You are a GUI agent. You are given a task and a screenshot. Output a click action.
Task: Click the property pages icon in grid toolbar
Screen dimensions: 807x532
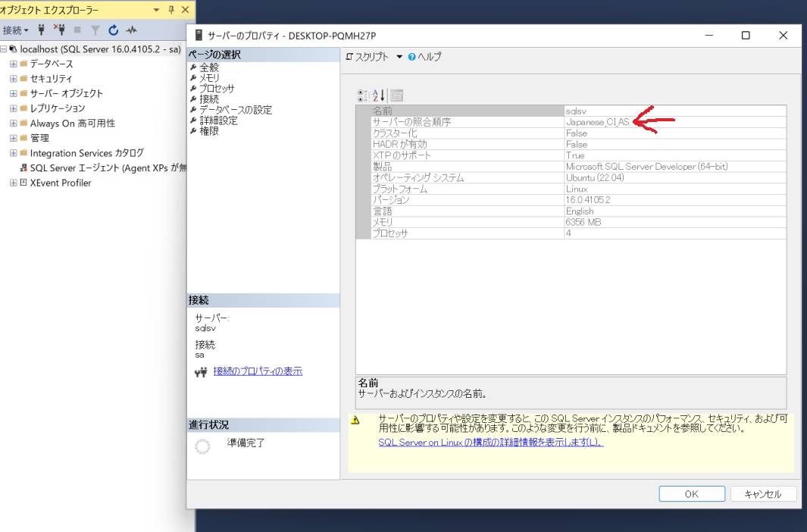point(396,95)
